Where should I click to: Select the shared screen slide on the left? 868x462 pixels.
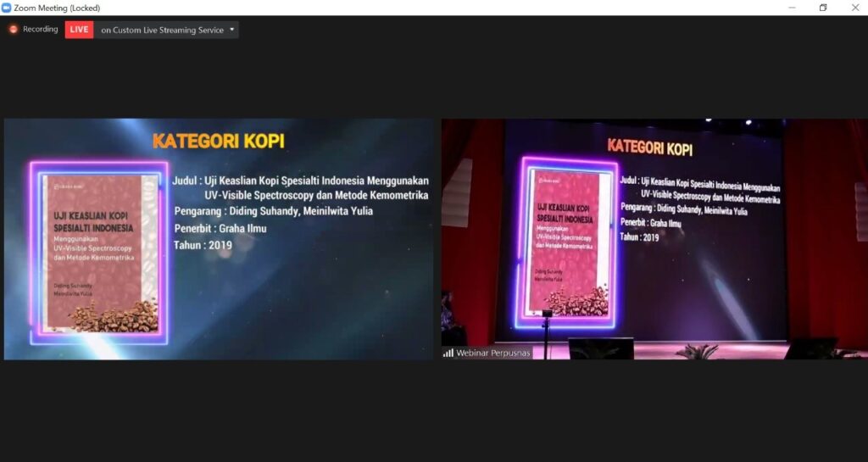pos(218,239)
